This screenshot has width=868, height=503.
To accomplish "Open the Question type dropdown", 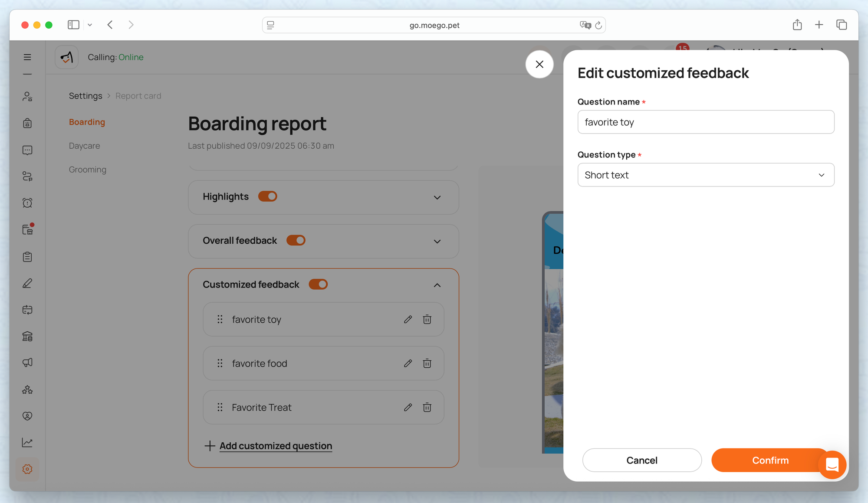I will tap(706, 175).
